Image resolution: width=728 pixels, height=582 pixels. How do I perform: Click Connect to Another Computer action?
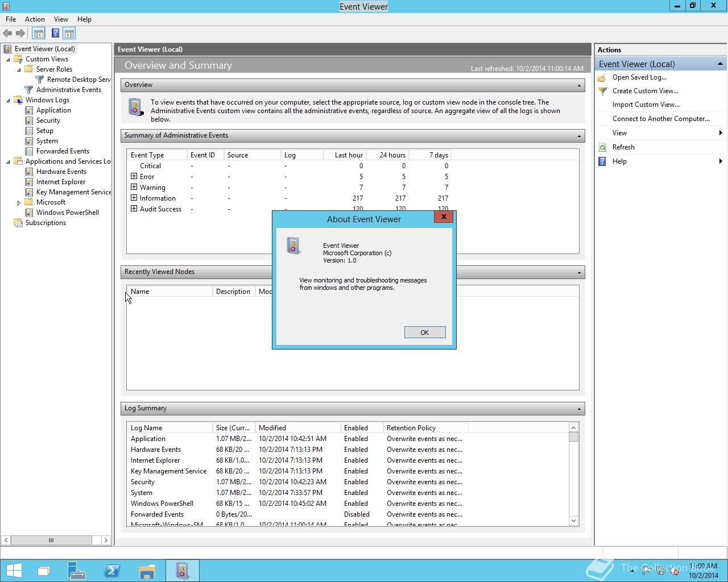click(661, 119)
